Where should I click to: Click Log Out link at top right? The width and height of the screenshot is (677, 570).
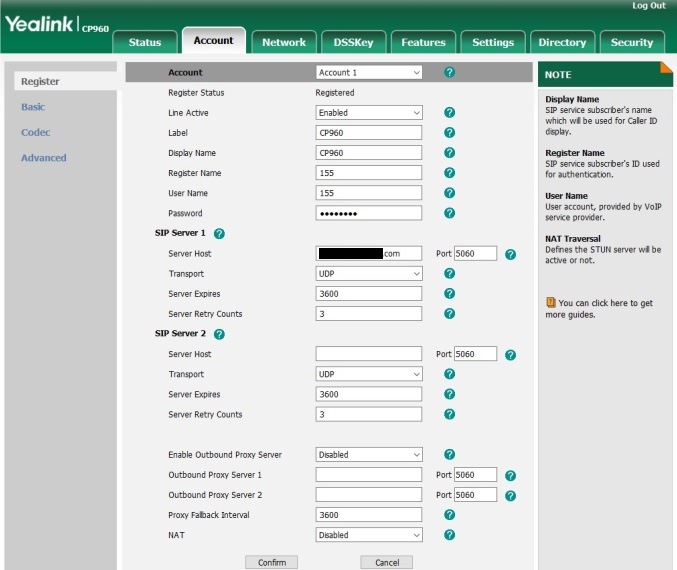coord(648,6)
